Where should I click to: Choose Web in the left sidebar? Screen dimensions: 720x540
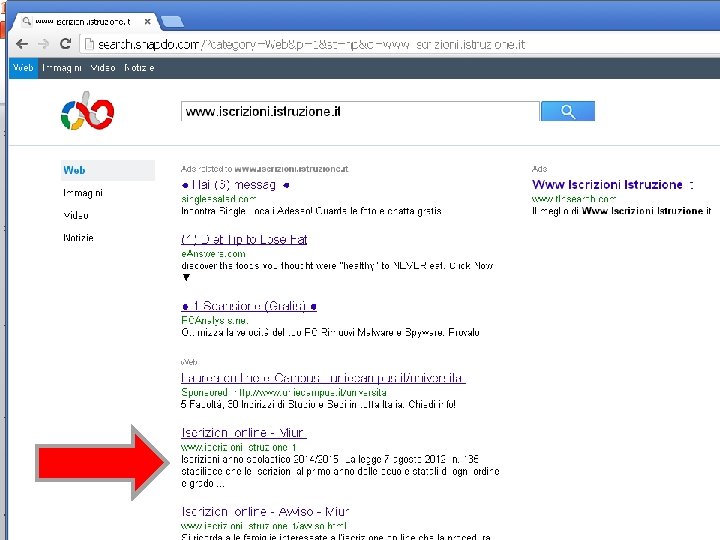pos(108,170)
